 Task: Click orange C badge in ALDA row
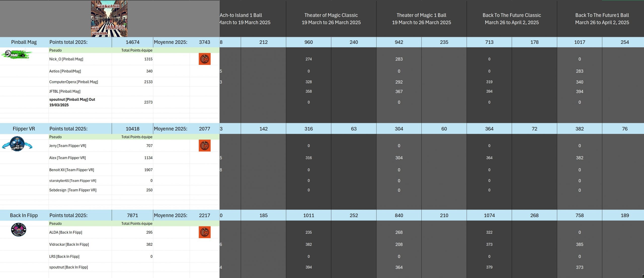(205, 232)
